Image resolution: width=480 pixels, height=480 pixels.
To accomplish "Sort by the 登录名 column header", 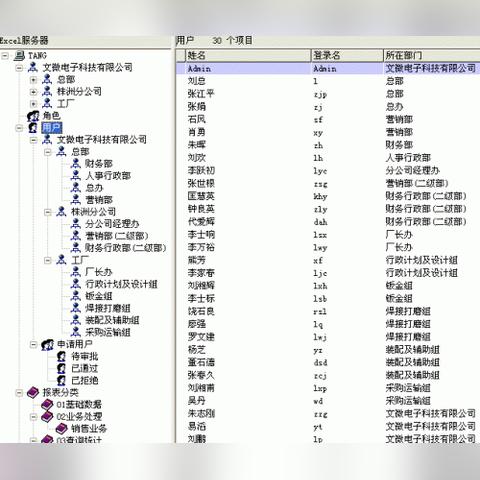I will [x=347, y=55].
